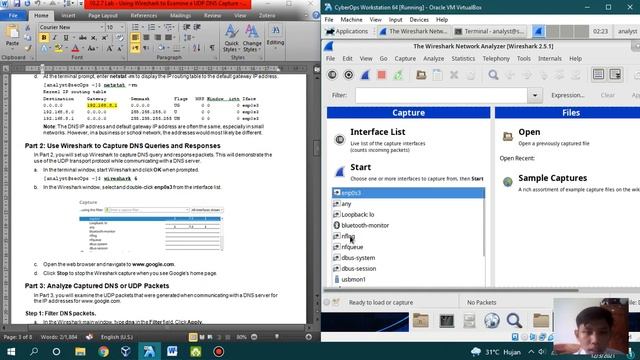The height and width of the screenshot is (360, 640).
Task: Decrease the paragraph indent in Word
Action: tap(187, 27)
